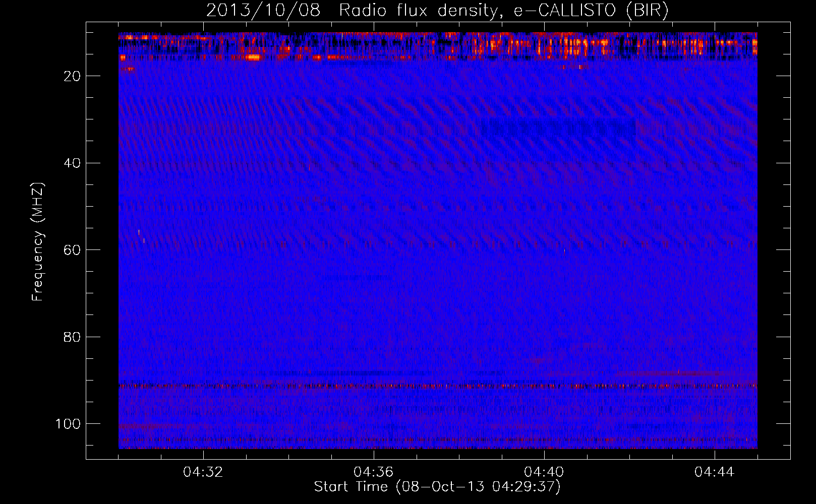
Task: Click the '40' frequency tick label
Action: 72,163
